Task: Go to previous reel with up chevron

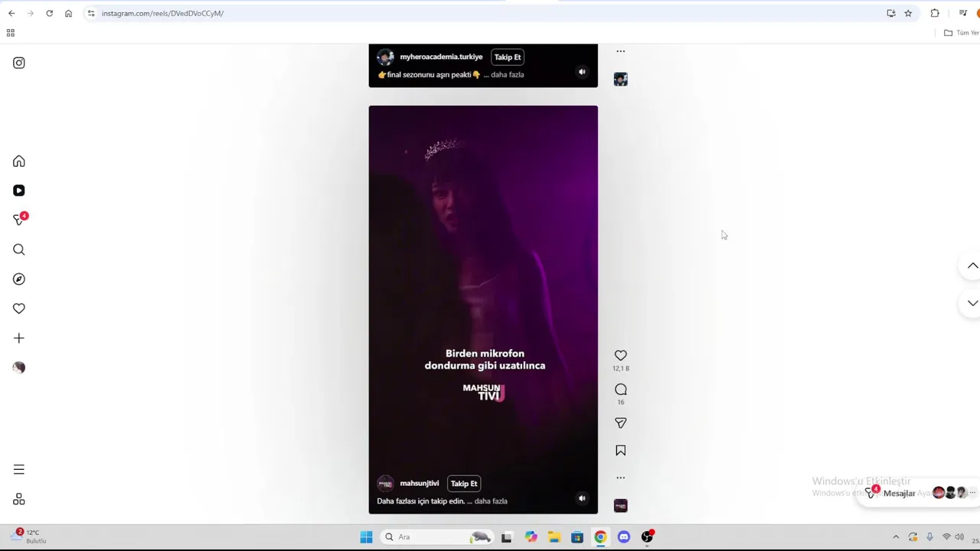Action: pos(972,266)
